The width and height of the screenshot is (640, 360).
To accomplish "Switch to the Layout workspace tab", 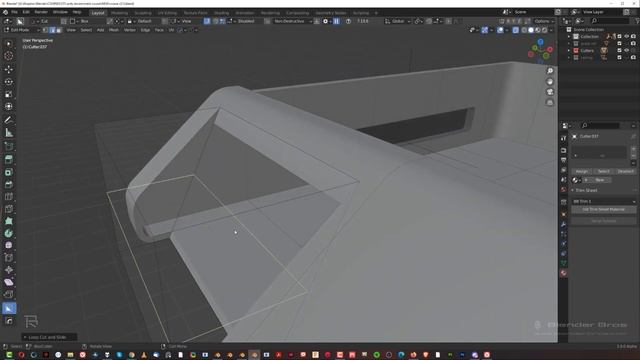I will coord(98,13).
